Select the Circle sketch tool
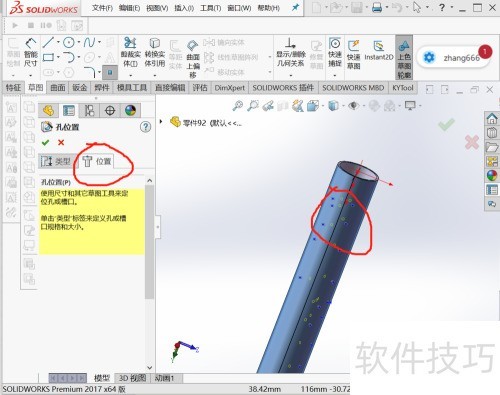 (69, 43)
